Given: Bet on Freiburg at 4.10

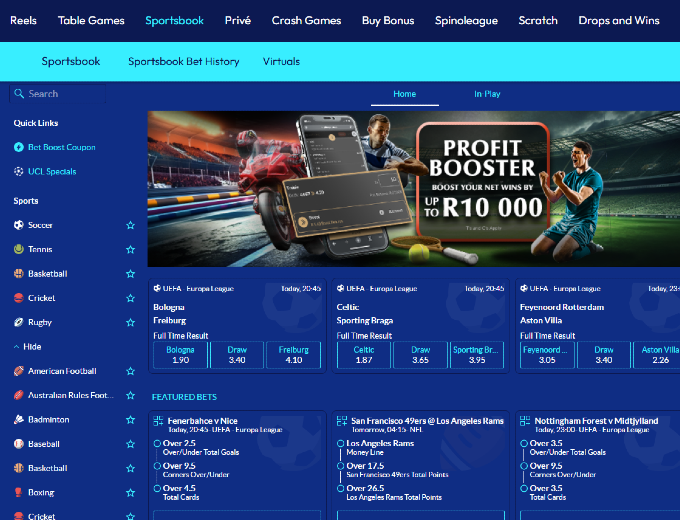Looking at the screenshot, I should pos(294,355).
